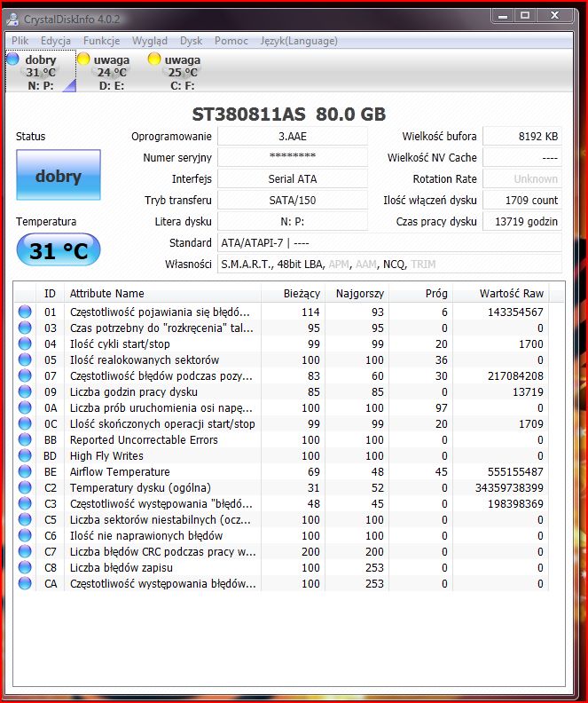
Task: Click the Wielkość bufora field 8192 KB
Action: click(522, 137)
